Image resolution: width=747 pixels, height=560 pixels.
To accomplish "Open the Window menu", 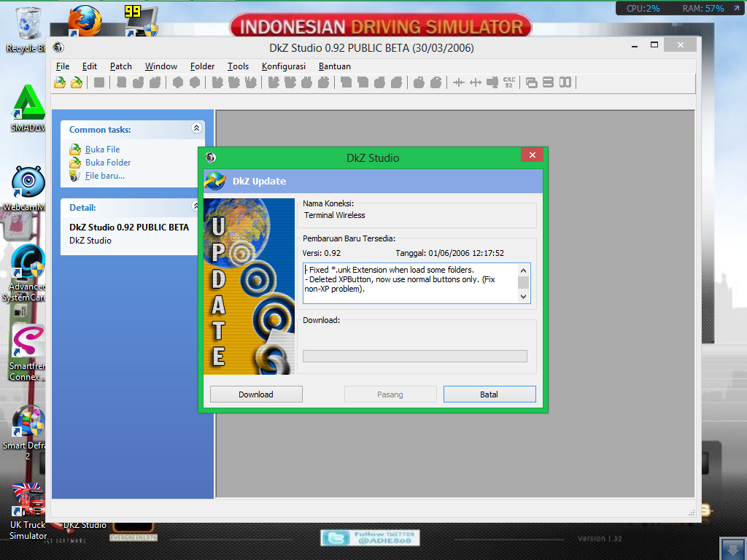I will [x=161, y=66].
